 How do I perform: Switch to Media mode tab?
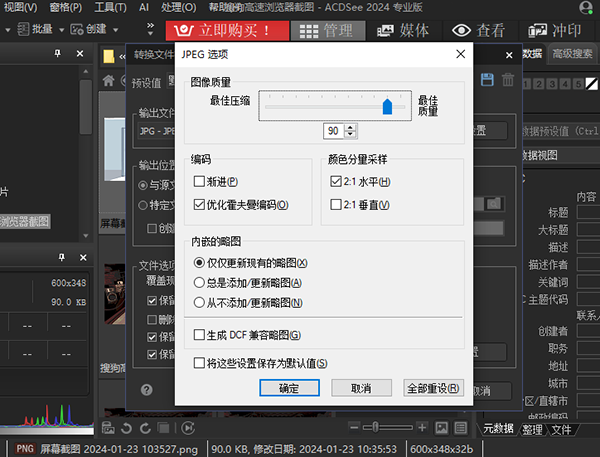pyautogui.click(x=403, y=31)
